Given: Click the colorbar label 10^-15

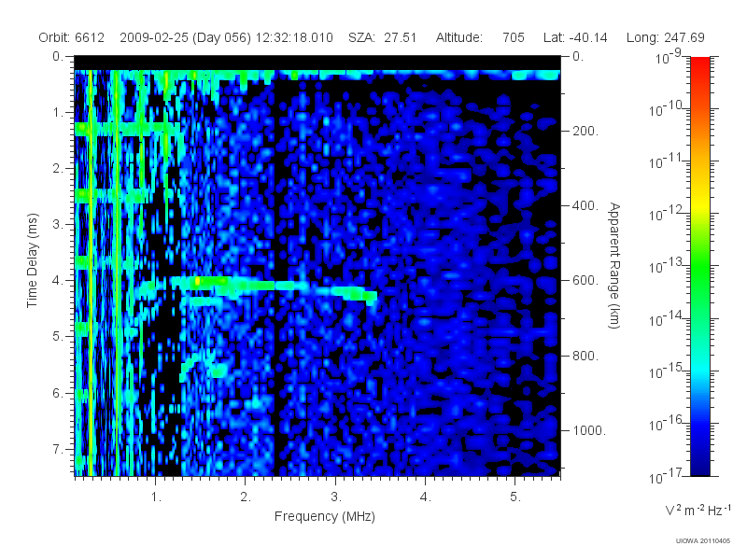Looking at the screenshot, I should tap(667, 371).
